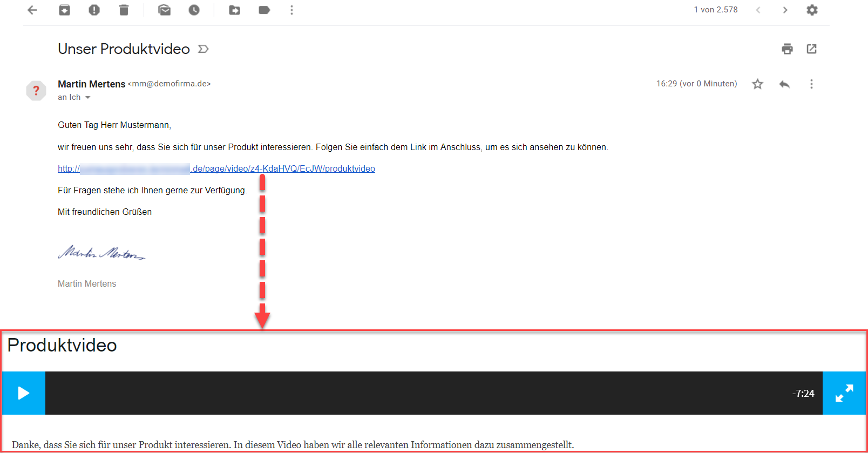The height and width of the screenshot is (453, 868).
Task: Click the unknown sender avatar
Action: (36, 90)
